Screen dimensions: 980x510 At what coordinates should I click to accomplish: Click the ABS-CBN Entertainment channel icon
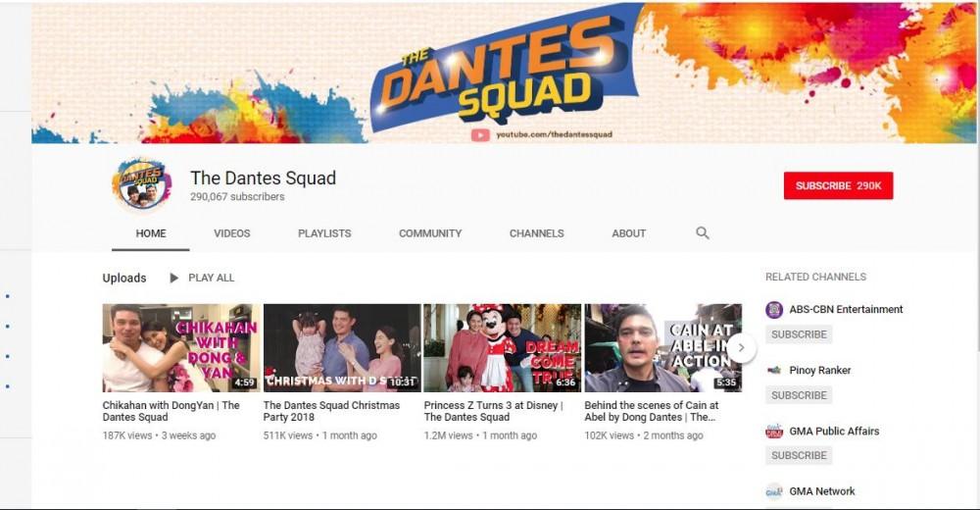click(x=774, y=310)
